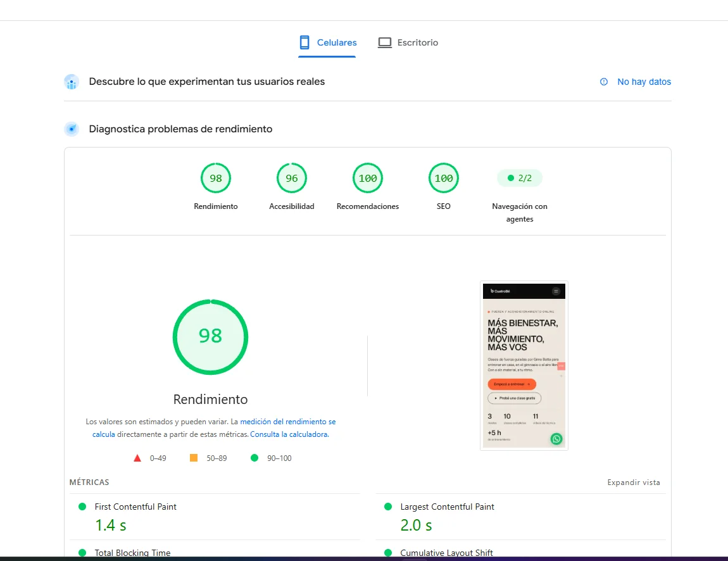This screenshot has width=728, height=561.
Task: Click the mobile phone icon in Celulares tab
Action: pyautogui.click(x=304, y=42)
